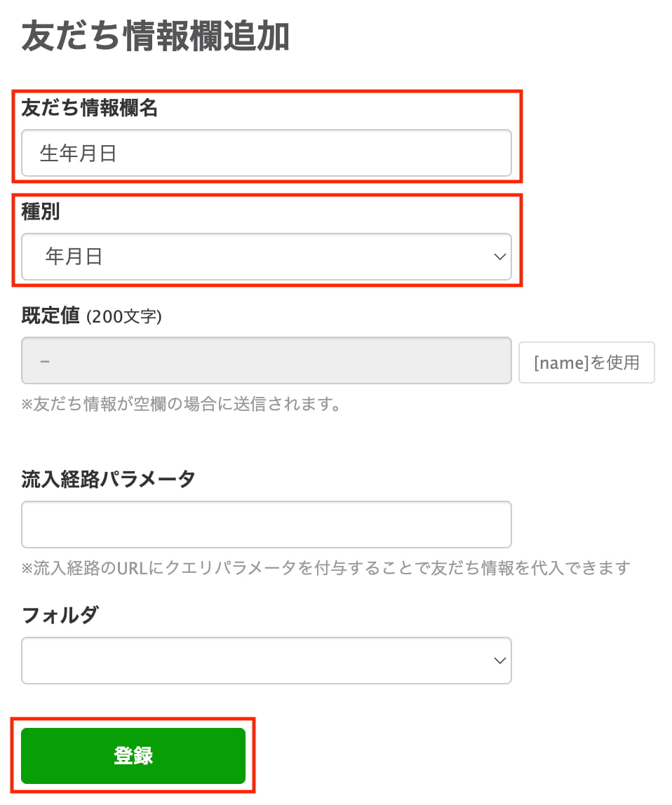This screenshot has height=805, width=672.
Task: Click the 友だち情報欄名 text field
Action: [x=267, y=153]
